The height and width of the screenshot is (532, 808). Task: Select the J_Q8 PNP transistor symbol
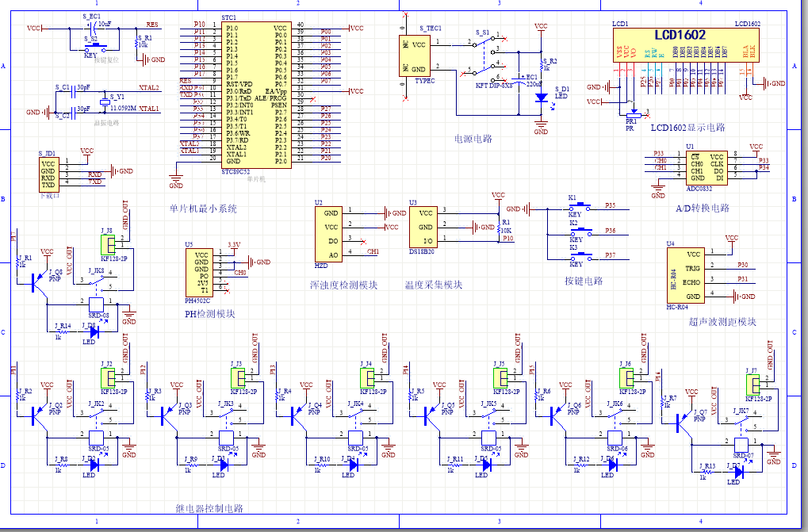tap(39, 282)
